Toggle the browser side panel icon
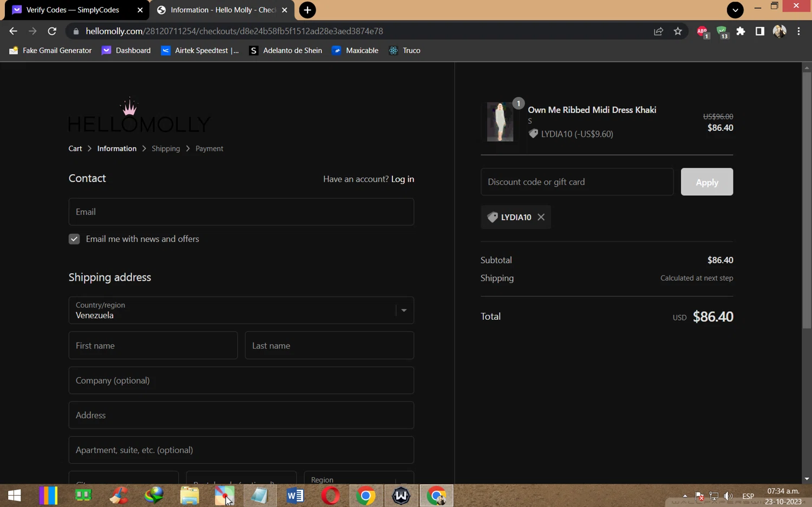The width and height of the screenshot is (812, 507). [x=760, y=31]
